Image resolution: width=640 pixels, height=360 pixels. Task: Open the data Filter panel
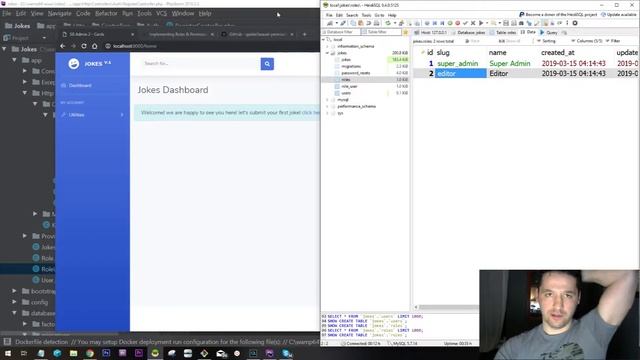point(613,41)
